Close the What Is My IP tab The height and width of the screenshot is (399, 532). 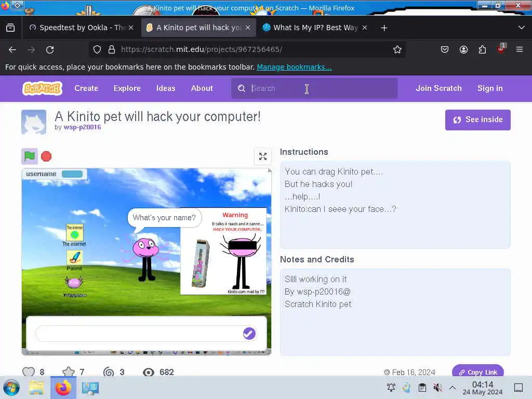pos(365,28)
